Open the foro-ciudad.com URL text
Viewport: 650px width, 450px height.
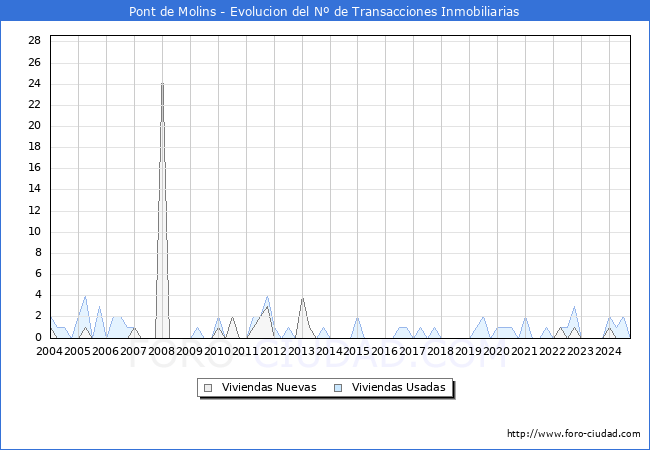[574, 434]
